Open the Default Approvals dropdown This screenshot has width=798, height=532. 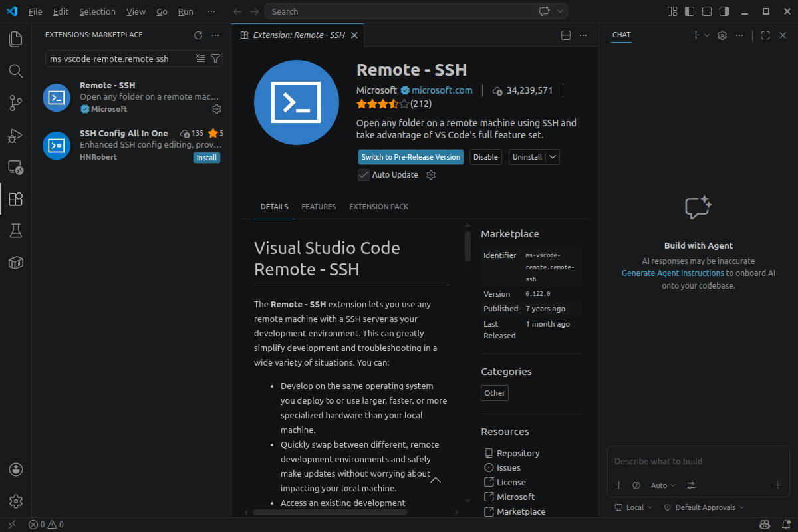coord(704,507)
